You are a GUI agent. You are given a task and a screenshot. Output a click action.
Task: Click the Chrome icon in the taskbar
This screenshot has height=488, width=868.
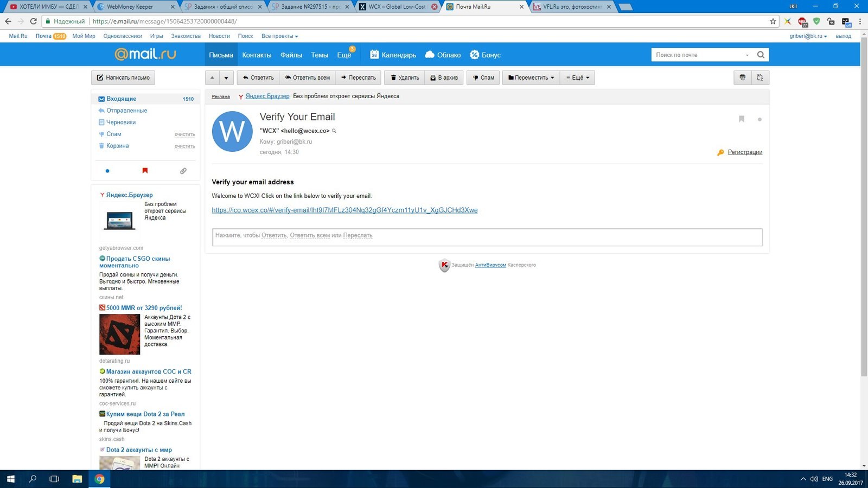point(99,479)
